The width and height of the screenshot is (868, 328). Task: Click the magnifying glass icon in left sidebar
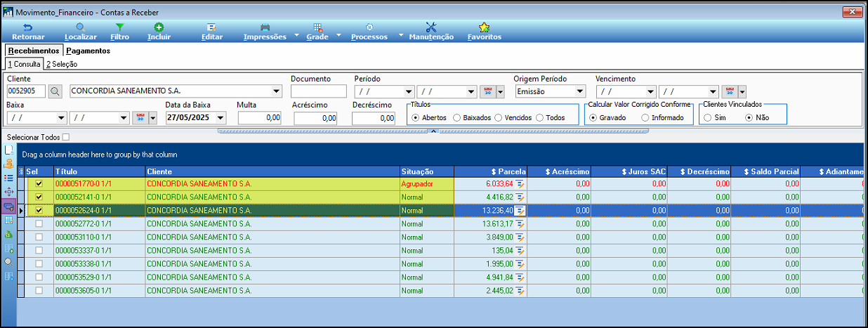coord(9,262)
